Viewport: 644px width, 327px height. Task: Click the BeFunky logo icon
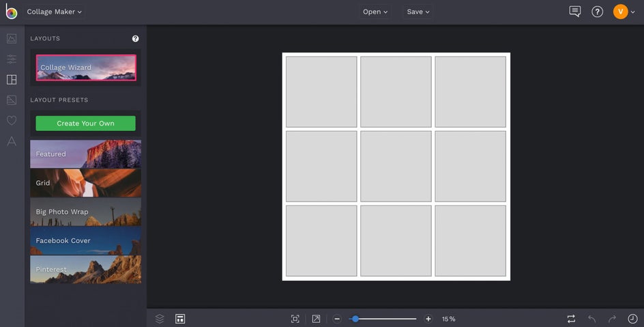[x=12, y=12]
